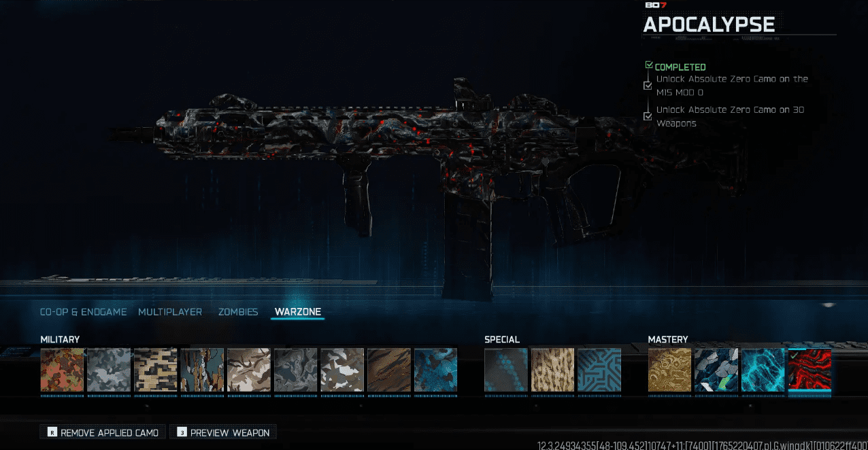Image resolution: width=868 pixels, height=450 pixels.
Task: Select the hexagon pattern Special camo
Action: pos(505,370)
